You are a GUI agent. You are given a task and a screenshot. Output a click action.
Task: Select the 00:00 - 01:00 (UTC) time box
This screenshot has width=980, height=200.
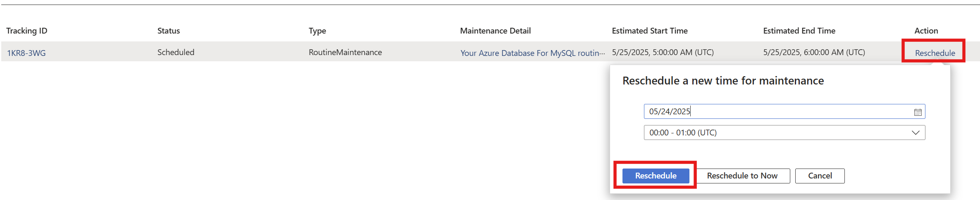(784, 133)
